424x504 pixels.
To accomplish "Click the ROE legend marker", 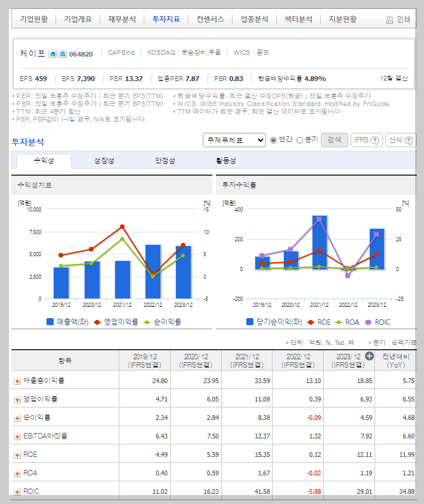I will click(x=311, y=322).
